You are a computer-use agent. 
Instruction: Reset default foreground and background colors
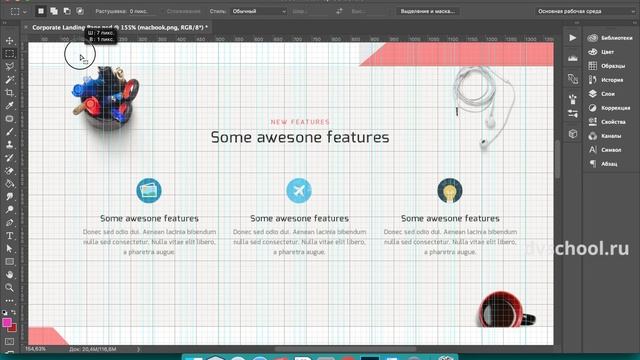click(4, 312)
